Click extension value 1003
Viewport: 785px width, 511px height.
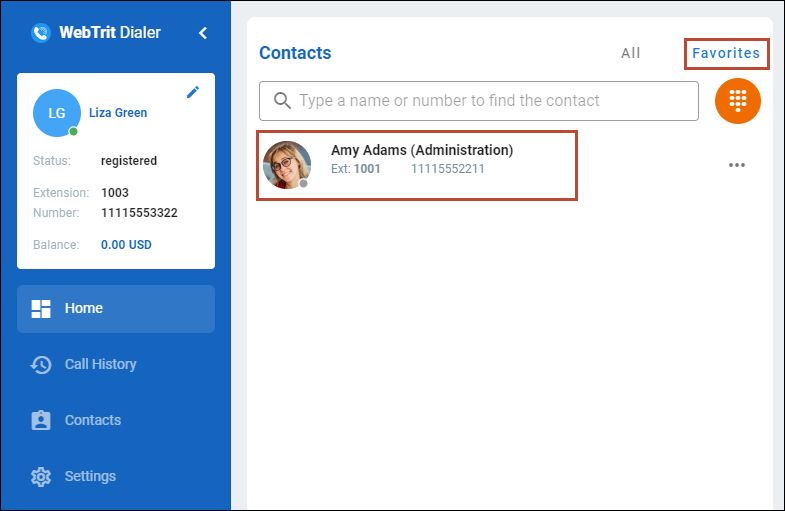coord(115,193)
